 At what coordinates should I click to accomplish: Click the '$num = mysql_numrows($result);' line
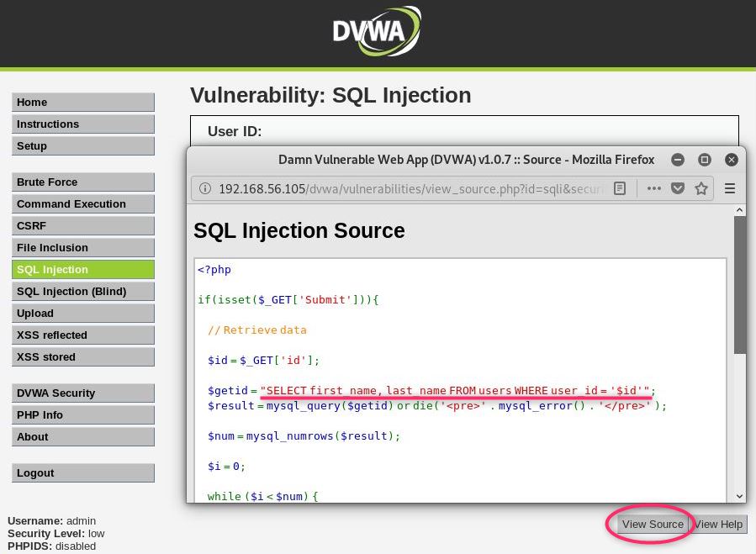coord(304,435)
